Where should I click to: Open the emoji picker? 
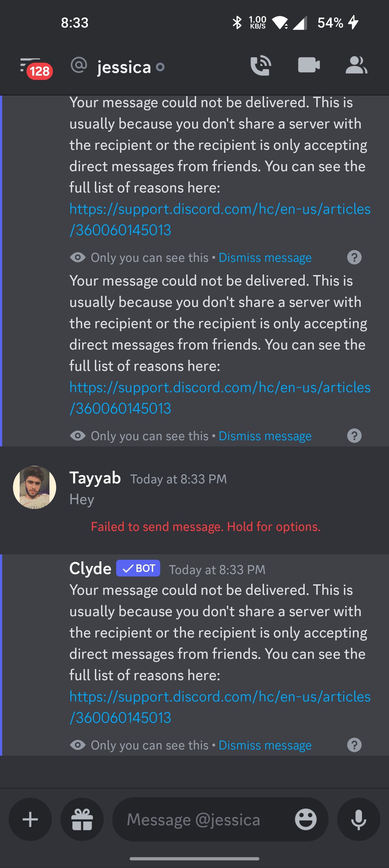click(x=306, y=819)
